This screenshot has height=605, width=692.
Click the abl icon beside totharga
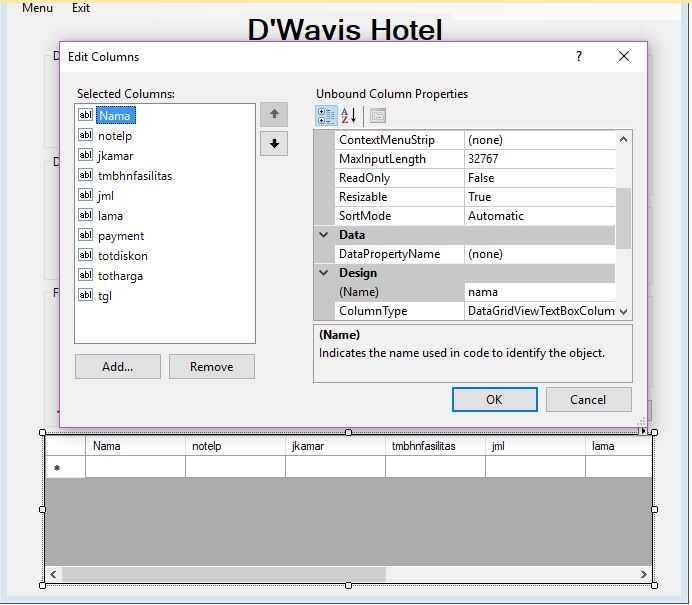pos(85,275)
